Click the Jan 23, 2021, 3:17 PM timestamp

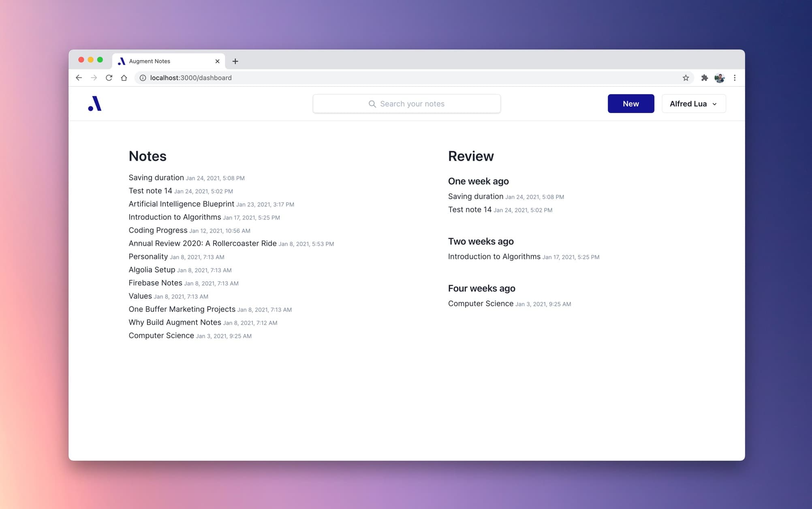click(265, 205)
